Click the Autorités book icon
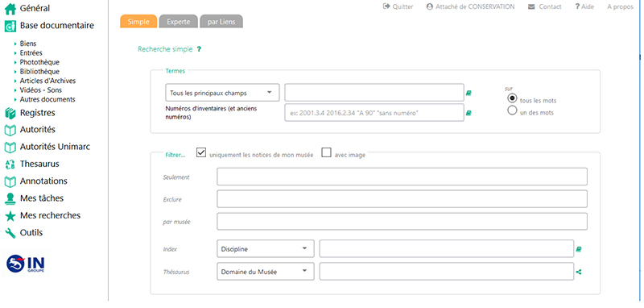The height and width of the screenshot is (308, 644). click(x=10, y=130)
